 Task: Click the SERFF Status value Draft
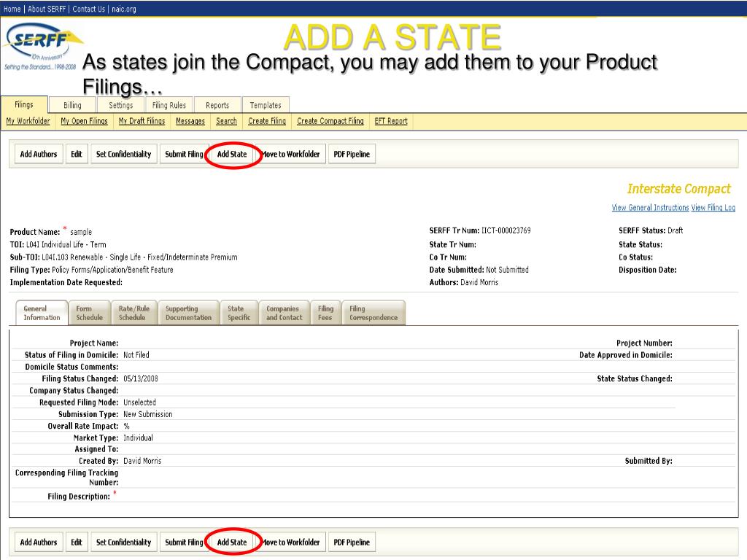(x=675, y=230)
